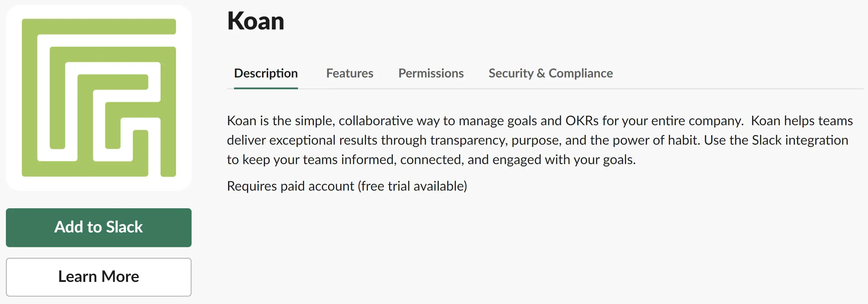Click the "Requires paid account" text
This screenshot has height=304, width=868.
click(x=290, y=186)
